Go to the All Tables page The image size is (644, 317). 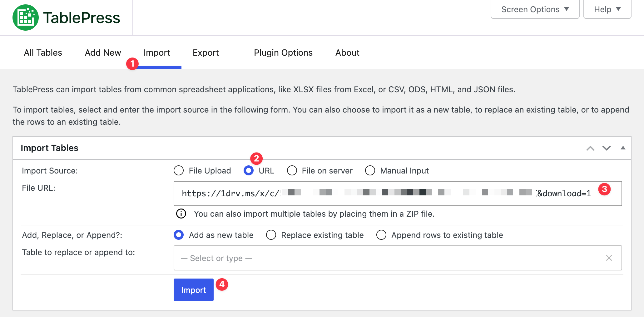click(x=43, y=53)
